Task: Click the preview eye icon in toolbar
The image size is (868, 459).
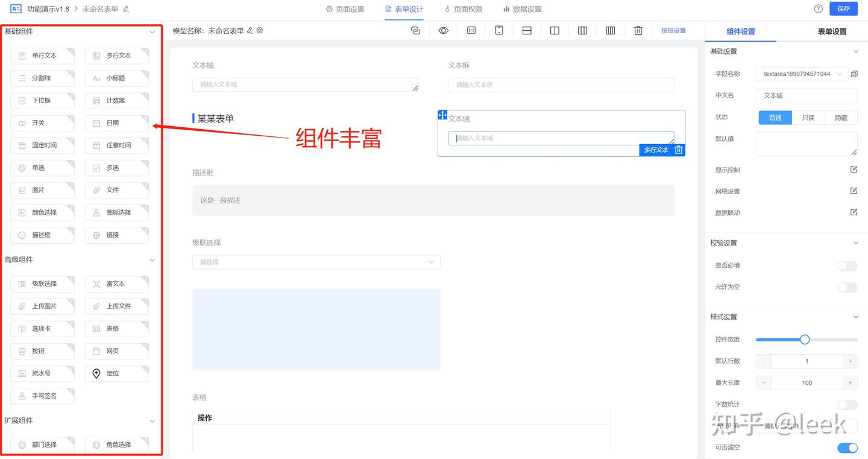Action: pyautogui.click(x=443, y=30)
